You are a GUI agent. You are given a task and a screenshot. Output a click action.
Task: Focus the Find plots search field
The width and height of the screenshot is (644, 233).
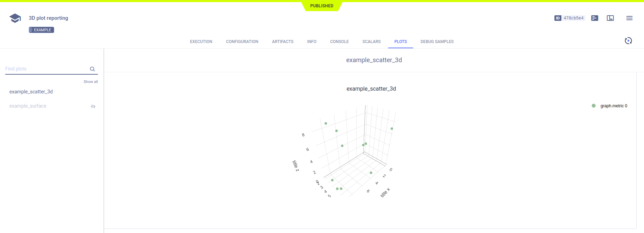(45, 69)
